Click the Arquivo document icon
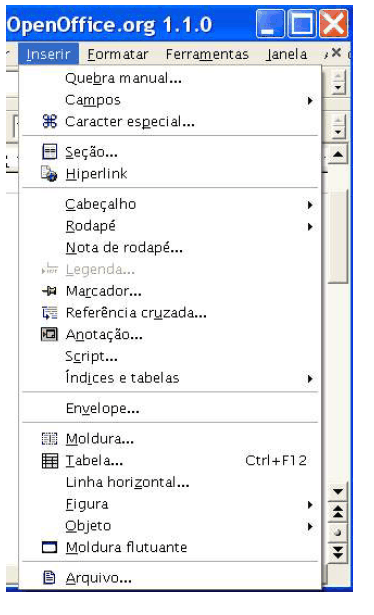This screenshot has width=374, height=615. [49, 577]
